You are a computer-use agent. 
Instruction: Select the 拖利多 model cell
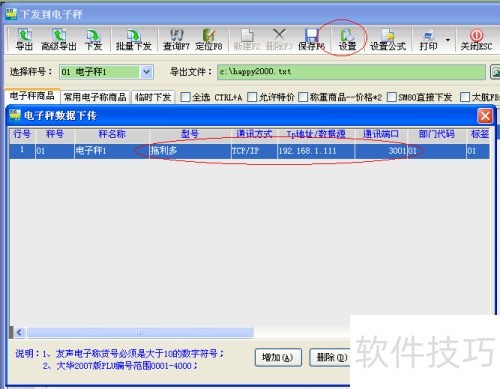point(190,151)
